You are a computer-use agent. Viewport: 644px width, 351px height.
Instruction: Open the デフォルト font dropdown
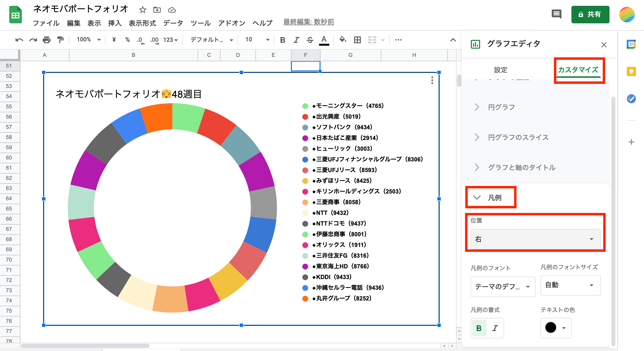pos(212,40)
